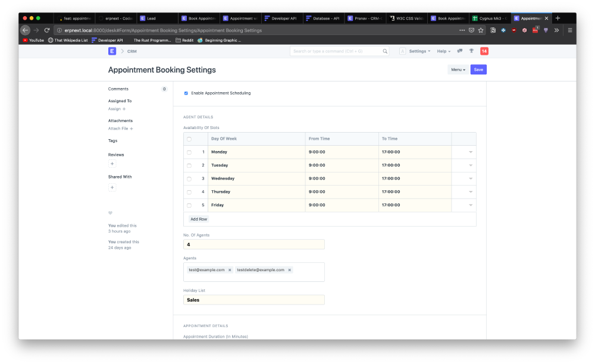Click the Save button
Image resolution: width=595 pixels, height=364 pixels.
[x=478, y=70]
